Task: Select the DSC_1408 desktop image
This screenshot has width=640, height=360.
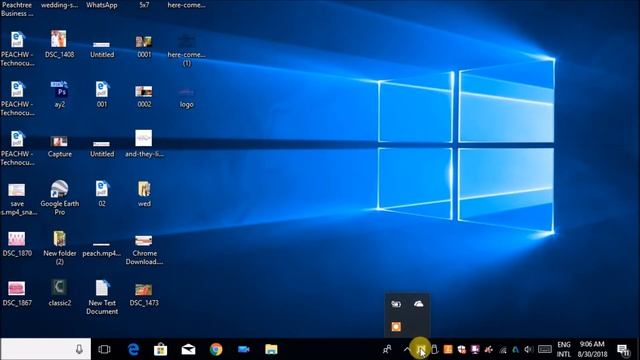Action: click(x=59, y=44)
